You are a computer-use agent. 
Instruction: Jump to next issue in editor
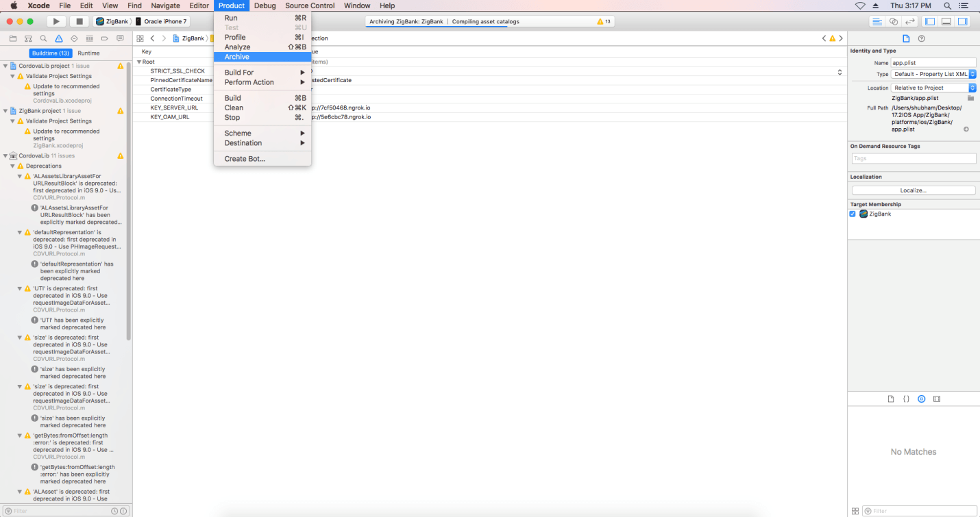pyautogui.click(x=841, y=38)
